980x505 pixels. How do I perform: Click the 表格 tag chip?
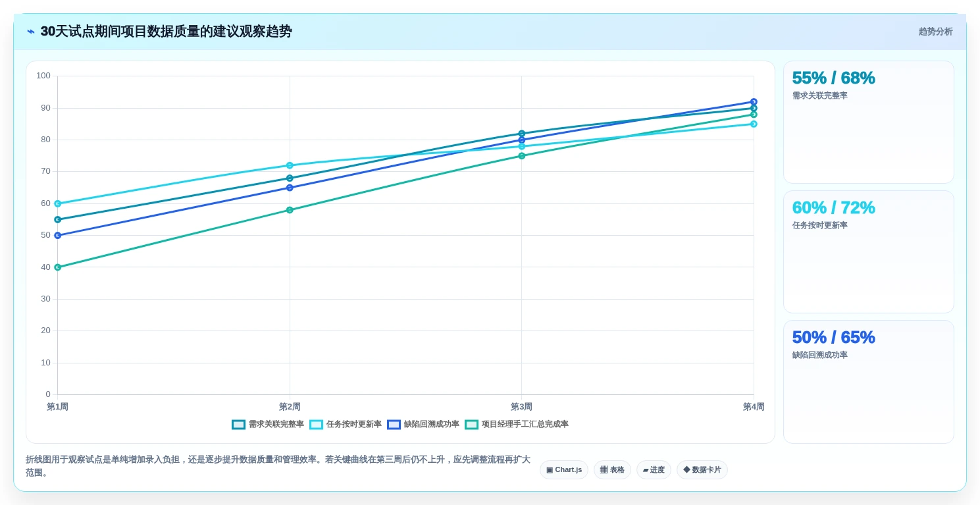click(612, 470)
